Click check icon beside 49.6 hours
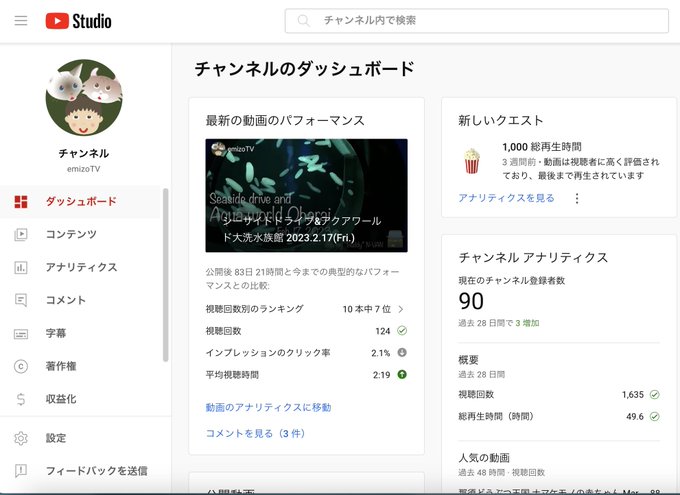 coord(654,416)
